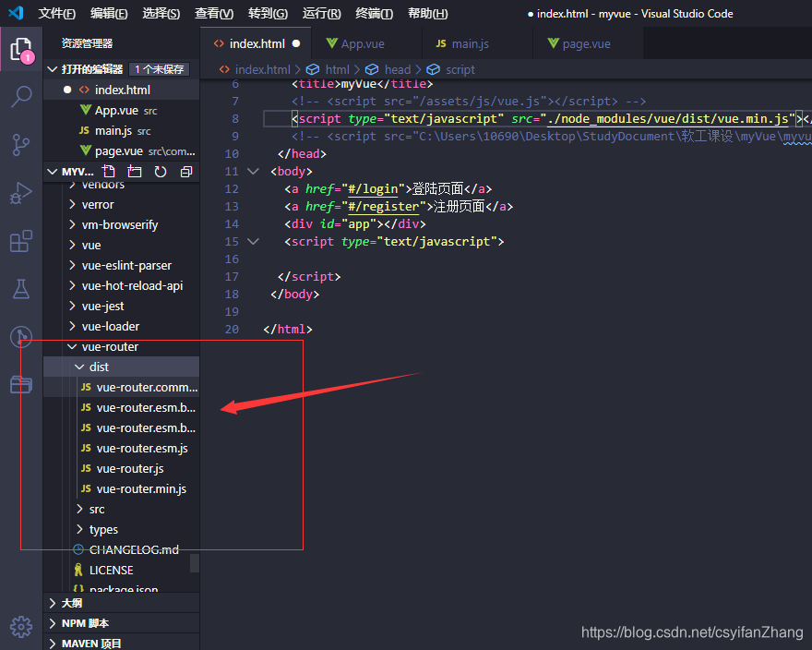The width and height of the screenshot is (812, 650).
Task: Fold the body element at line 11
Action: 253,171
